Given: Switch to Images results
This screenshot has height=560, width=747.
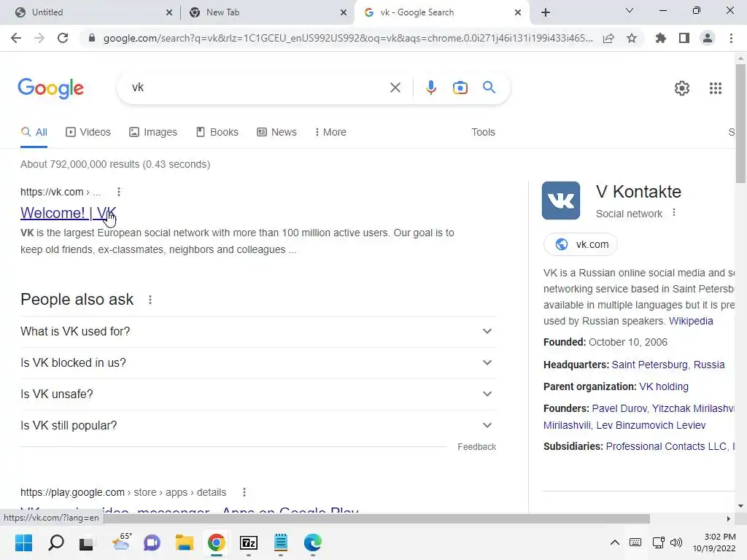Looking at the screenshot, I should pos(153,132).
